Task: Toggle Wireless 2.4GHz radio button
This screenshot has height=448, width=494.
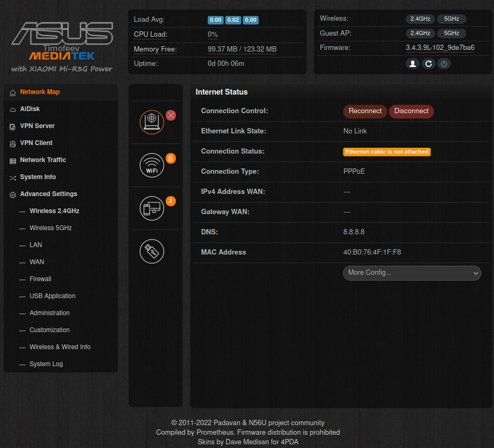Action: click(420, 19)
